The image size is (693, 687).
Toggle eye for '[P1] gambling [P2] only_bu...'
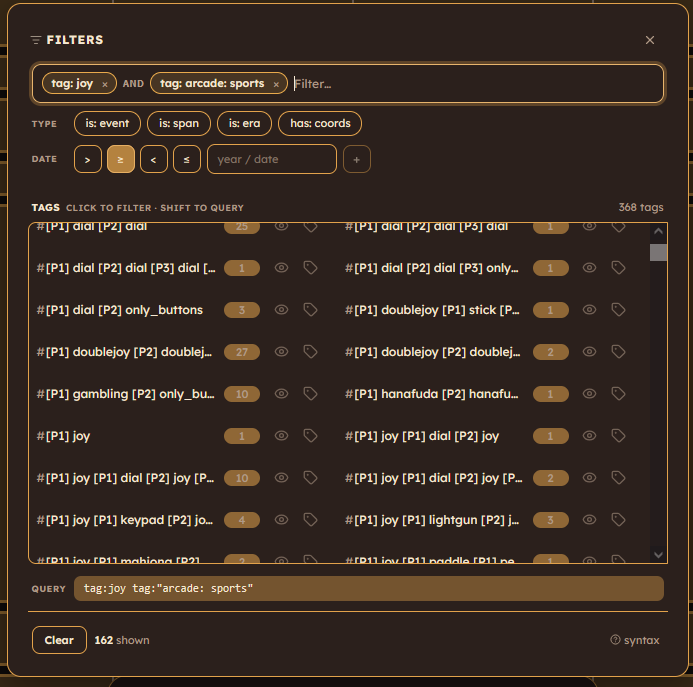tap(282, 393)
